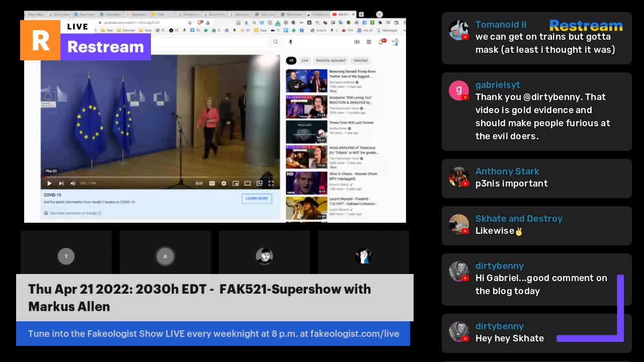644x362 pixels.
Task: Click the Brave shields icon in the address bar
Action: (x=200, y=23)
